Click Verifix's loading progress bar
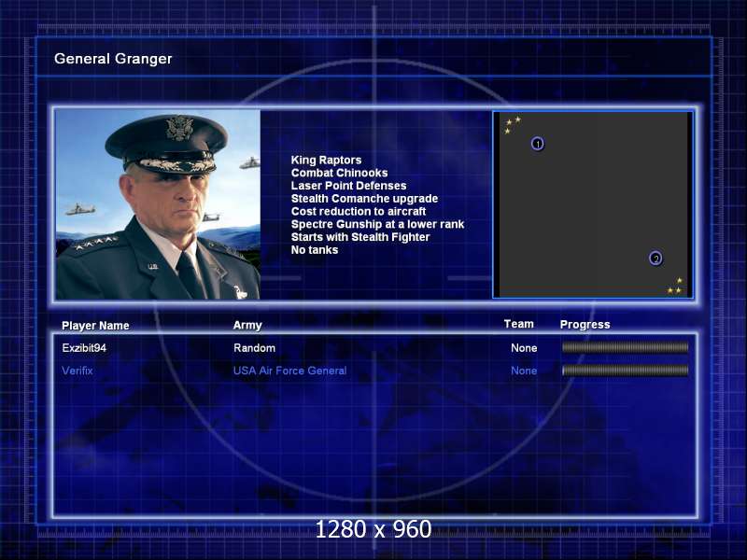747x560 pixels. [625, 371]
